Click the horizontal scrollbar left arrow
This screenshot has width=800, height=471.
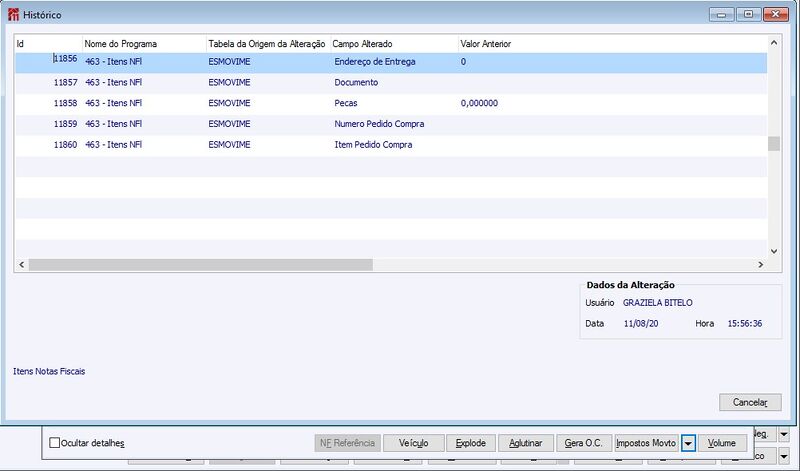pyautogui.click(x=21, y=264)
